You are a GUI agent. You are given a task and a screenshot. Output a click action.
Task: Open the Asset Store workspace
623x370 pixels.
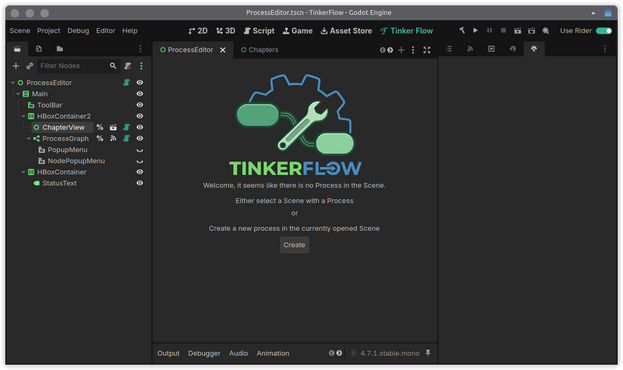346,31
